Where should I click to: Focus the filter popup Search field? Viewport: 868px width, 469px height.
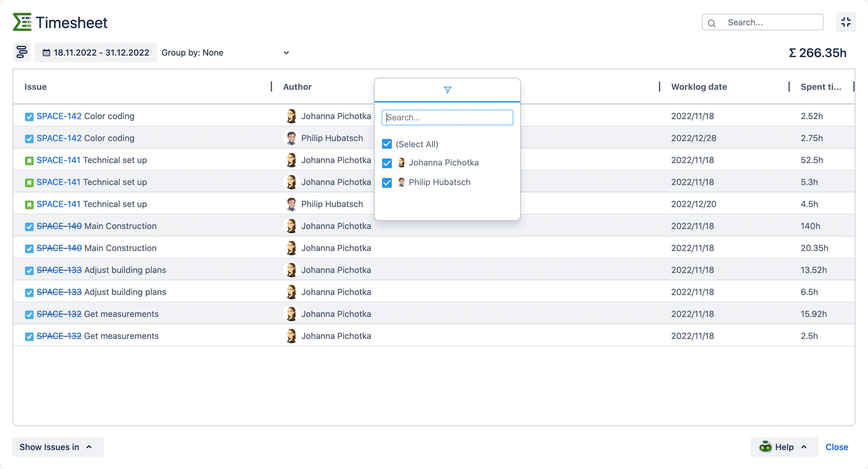click(447, 118)
